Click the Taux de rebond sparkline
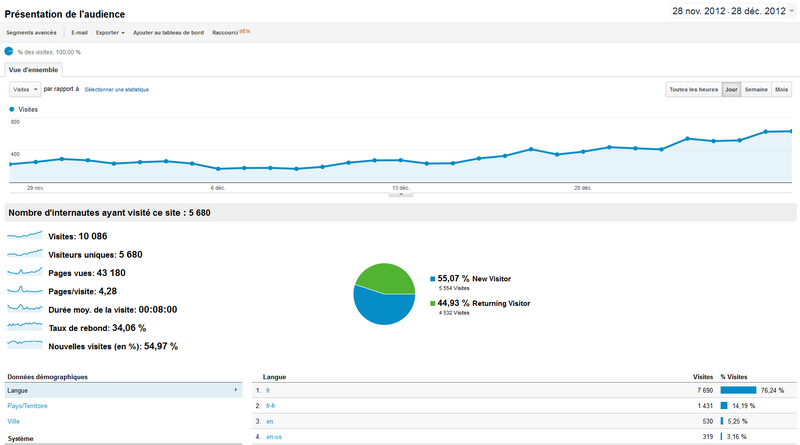800x445 pixels. click(25, 327)
